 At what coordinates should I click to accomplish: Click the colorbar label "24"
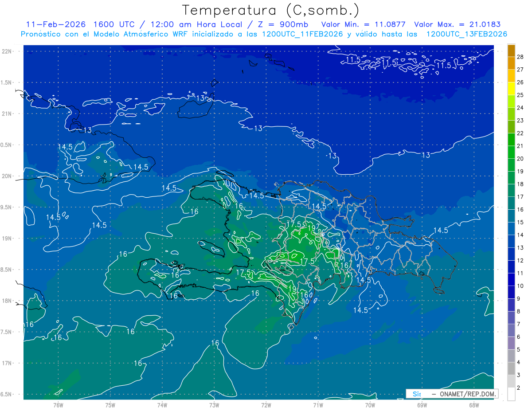520,108
